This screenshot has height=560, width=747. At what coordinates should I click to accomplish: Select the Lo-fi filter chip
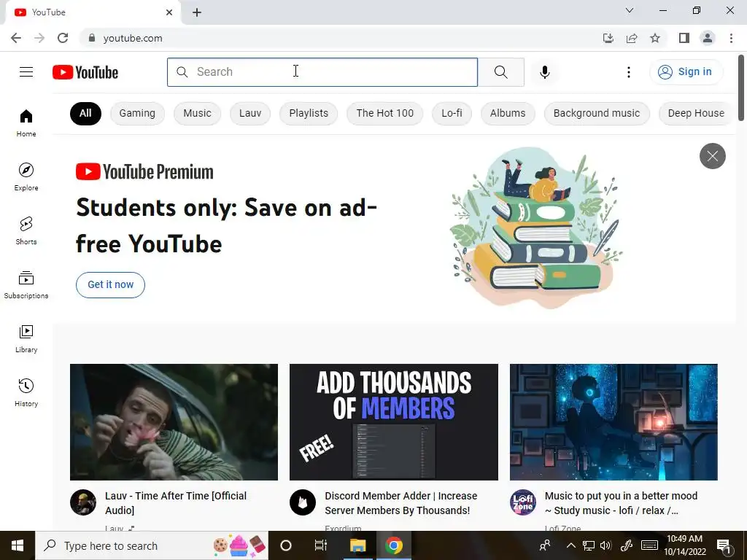click(452, 113)
